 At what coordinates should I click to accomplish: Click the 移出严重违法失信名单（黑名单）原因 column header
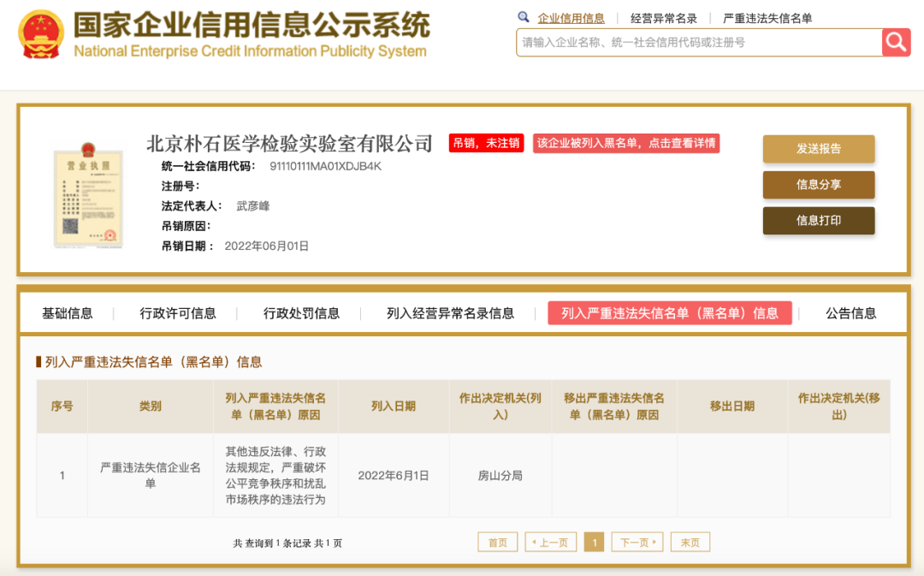614,407
